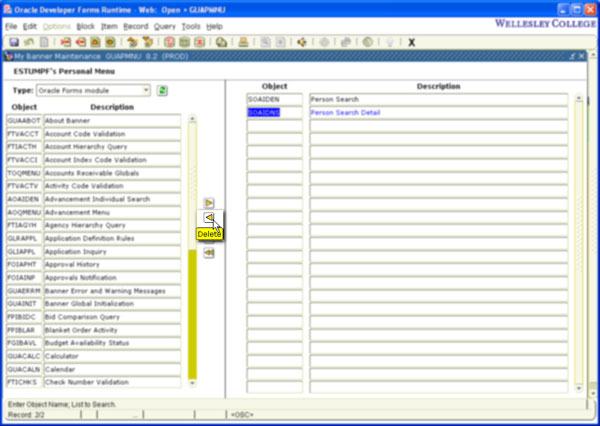
Task: Select the Agency Hierarchy Query row
Action: 94,225
